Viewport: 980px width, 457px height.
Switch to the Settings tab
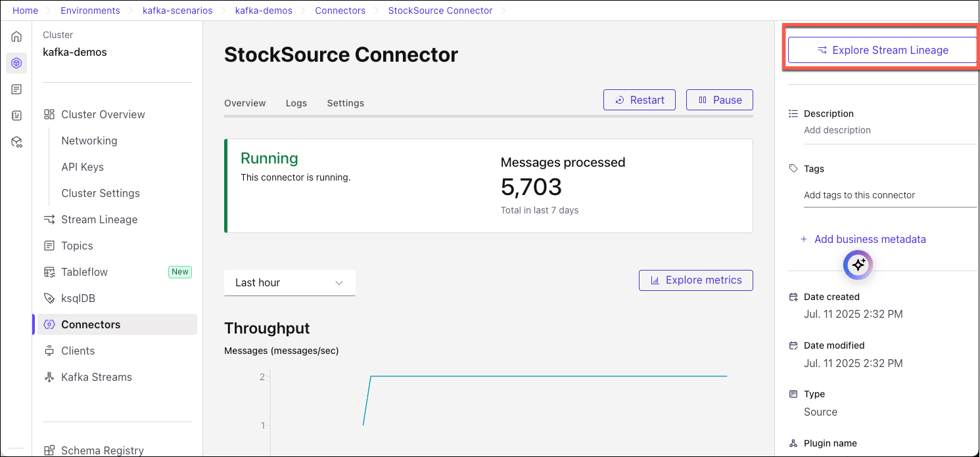[345, 103]
